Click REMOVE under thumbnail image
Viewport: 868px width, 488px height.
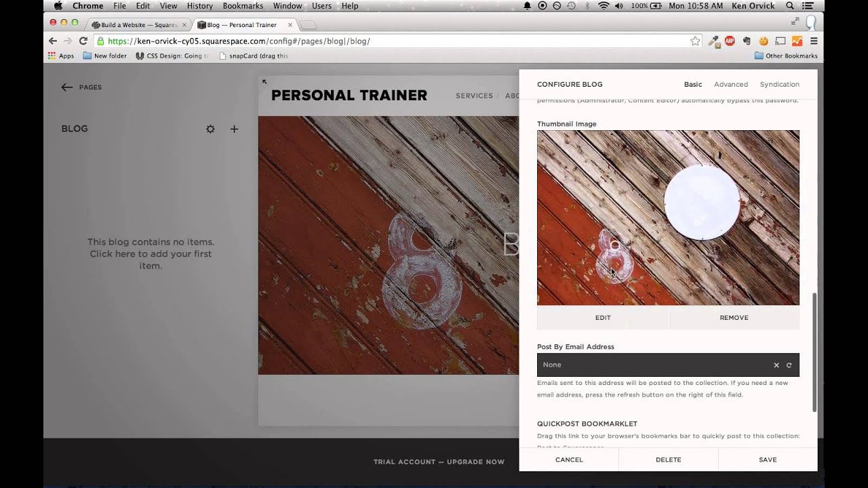point(734,317)
